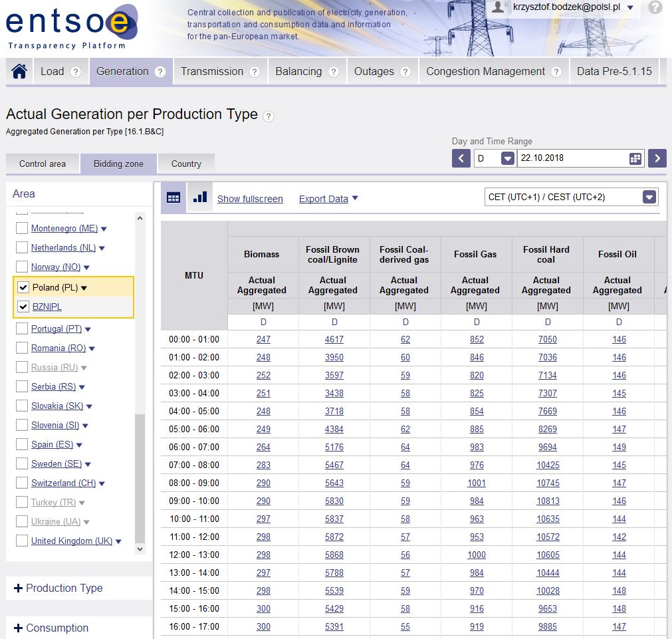Image resolution: width=672 pixels, height=639 pixels.
Task: Click the Fossil Brown coal/Lignite column header
Action: [x=332, y=254]
